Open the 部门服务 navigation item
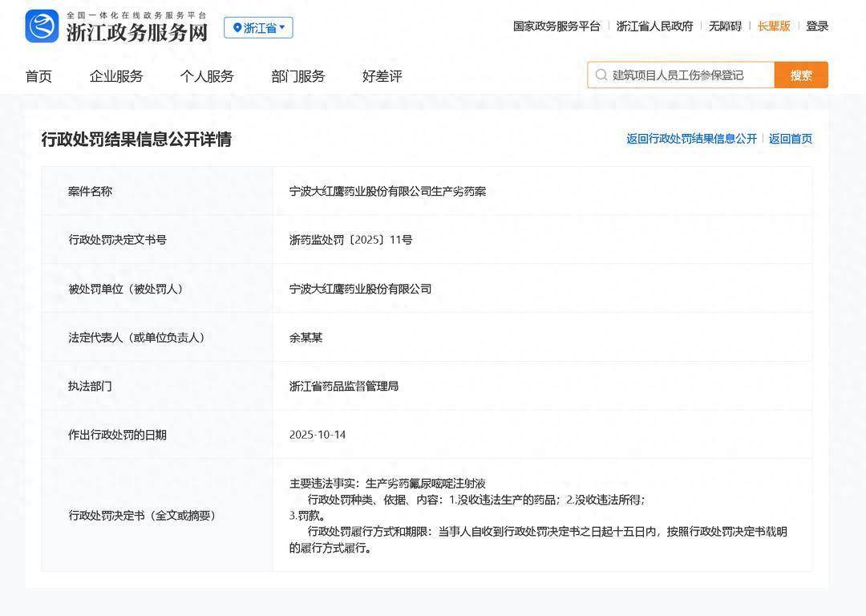This screenshot has height=616, width=866. point(298,76)
